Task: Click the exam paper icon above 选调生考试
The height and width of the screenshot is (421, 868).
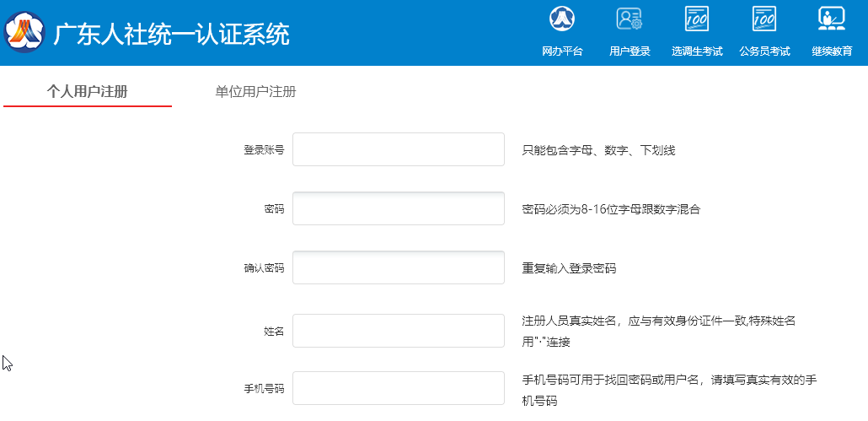Action: coord(697,18)
